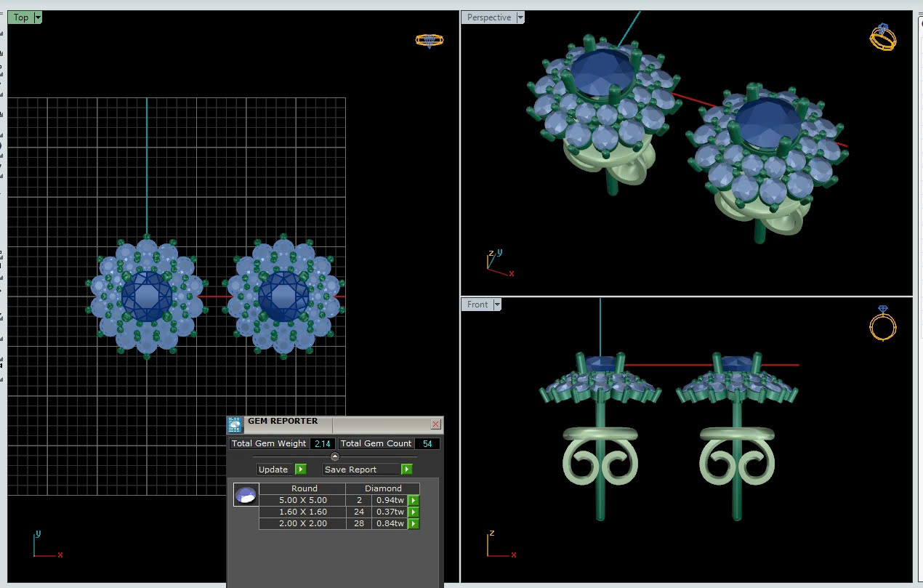Click the Total Gem Weight value field
The width and height of the screenshot is (923, 588).
tap(323, 443)
